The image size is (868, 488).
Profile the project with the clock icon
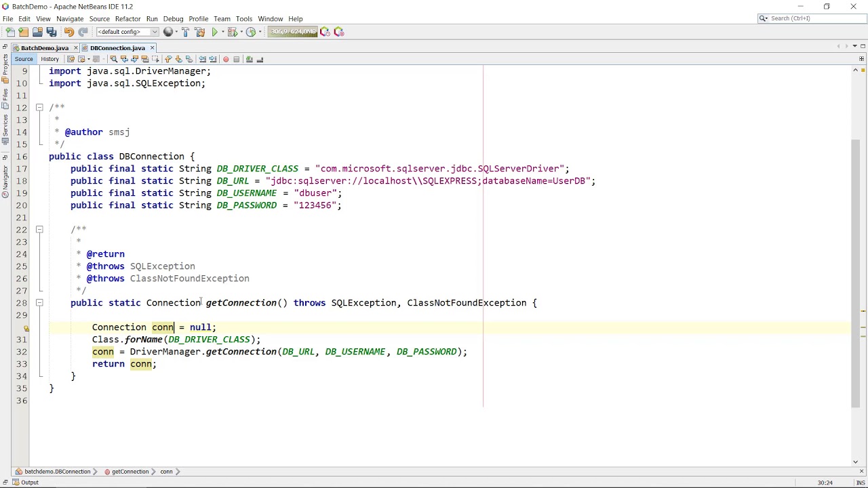251,32
